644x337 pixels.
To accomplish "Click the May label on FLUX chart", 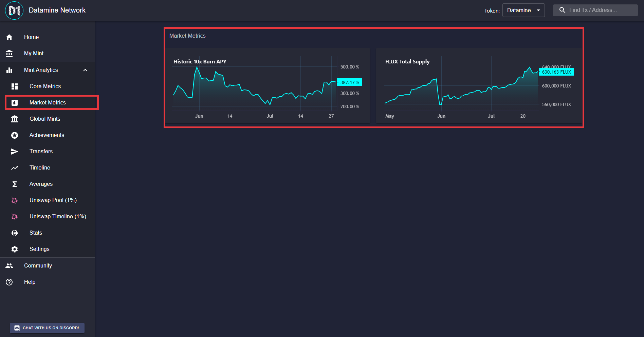I will (390, 116).
